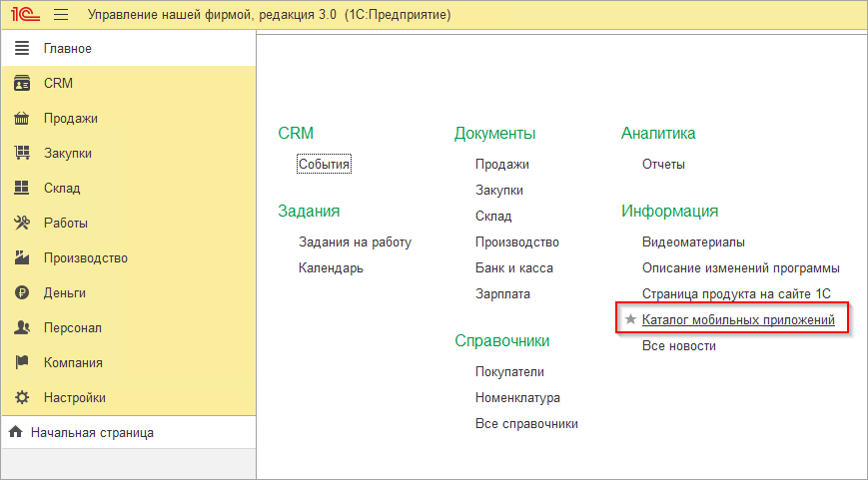868x480 pixels.
Task: Open the Склад sidebar section
Action: pyautogui.click(x=129, y=188)
